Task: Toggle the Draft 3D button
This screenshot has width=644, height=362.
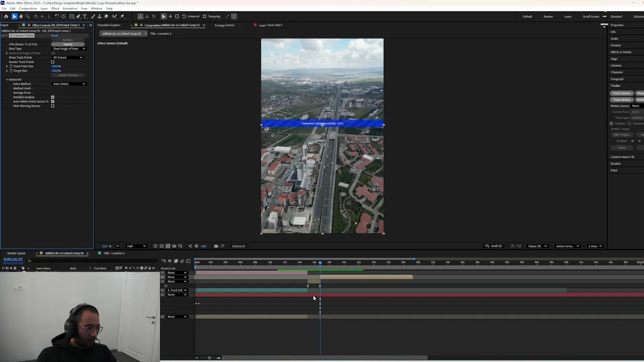Action: pos(494,246)
